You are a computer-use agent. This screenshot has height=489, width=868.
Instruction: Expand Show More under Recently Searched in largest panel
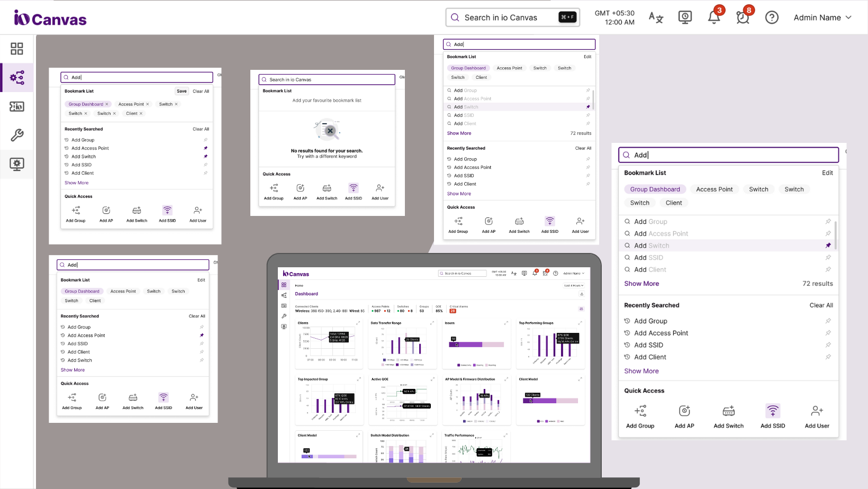tap(641, 371)
